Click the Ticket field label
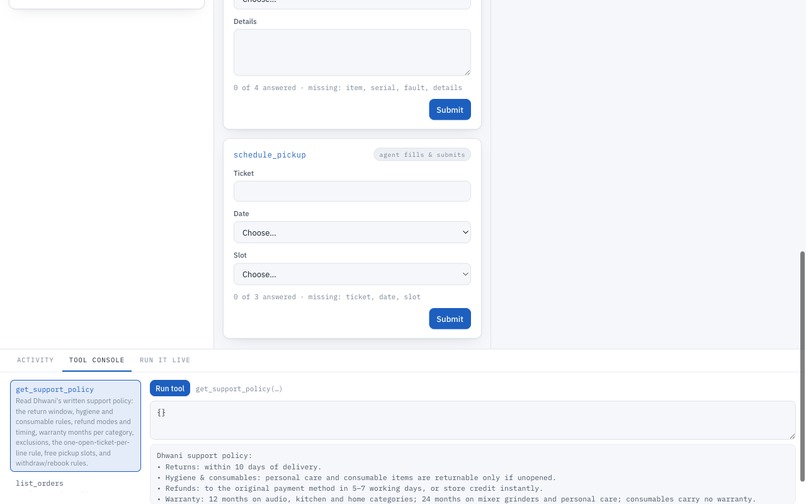806x504 pixels. pyautogui.click(x=244, y=173)
